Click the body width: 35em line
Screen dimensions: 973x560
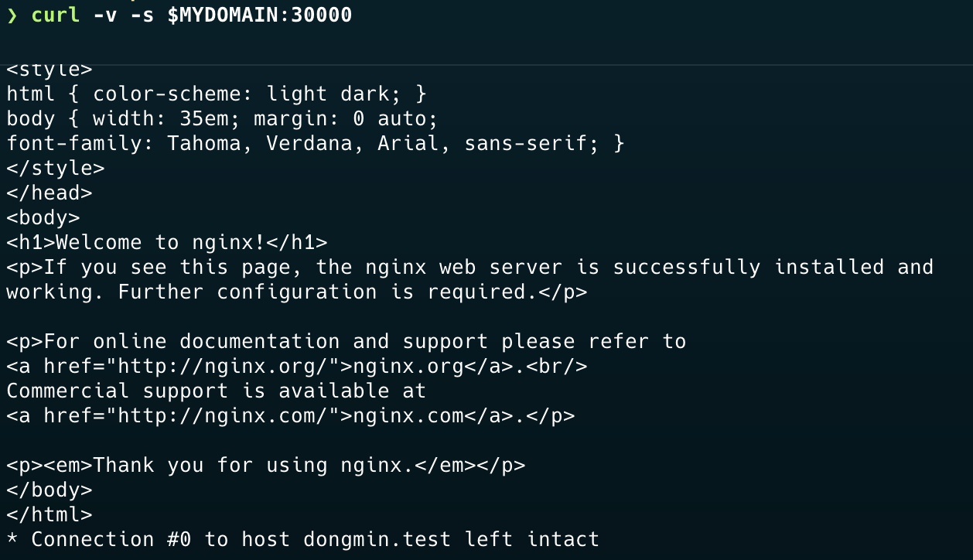click(x=223, y=118)
